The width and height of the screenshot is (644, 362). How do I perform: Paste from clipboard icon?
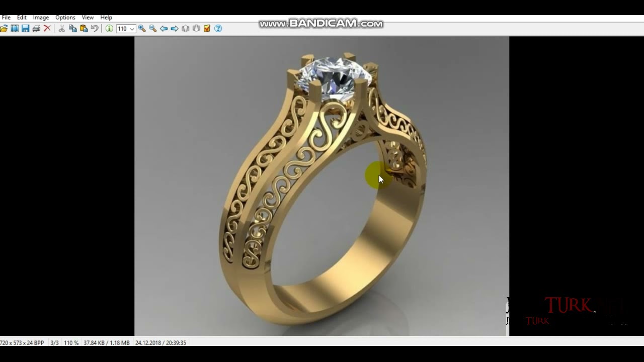click(x=84, y=29)
